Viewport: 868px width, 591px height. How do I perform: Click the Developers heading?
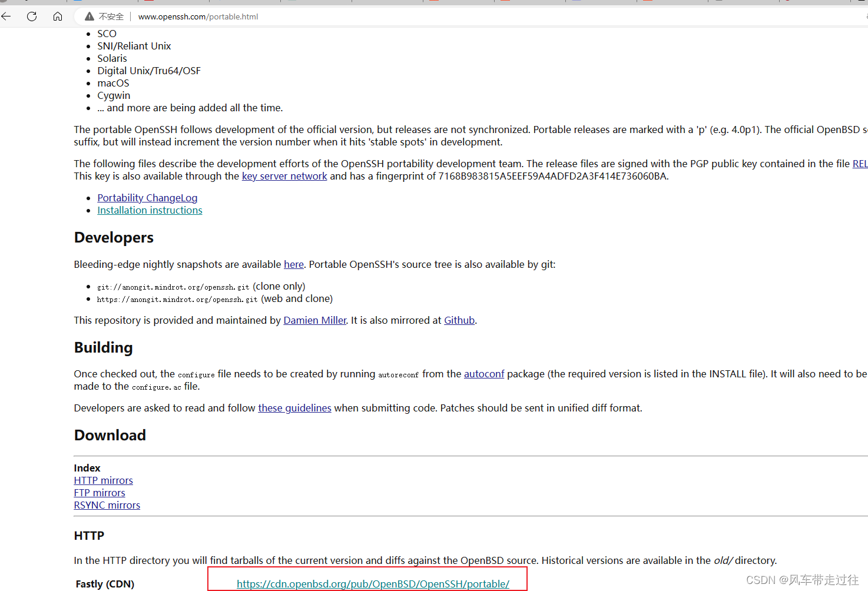(114, 237)
